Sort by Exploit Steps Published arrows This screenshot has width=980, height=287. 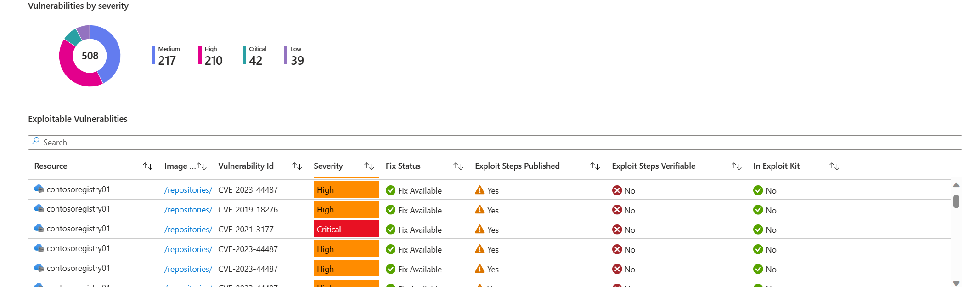pyautogui.click(x=595, y=166)
